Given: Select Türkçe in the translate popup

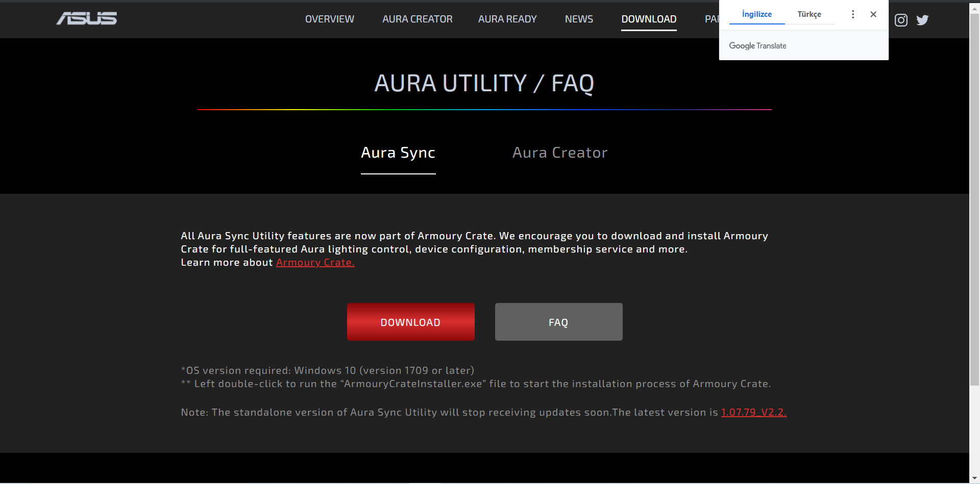Looking at the screenshot, I should pyautogui.click(x=810, y=14).
